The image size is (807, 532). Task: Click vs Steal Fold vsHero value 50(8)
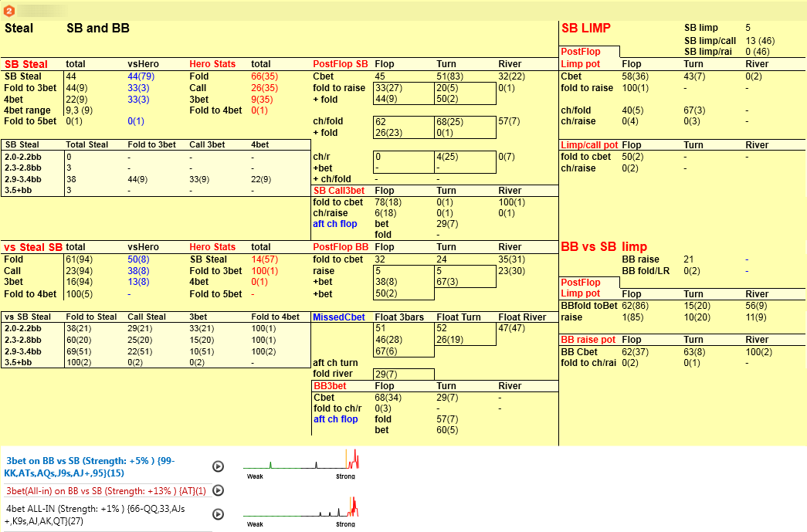coord(138,259)
